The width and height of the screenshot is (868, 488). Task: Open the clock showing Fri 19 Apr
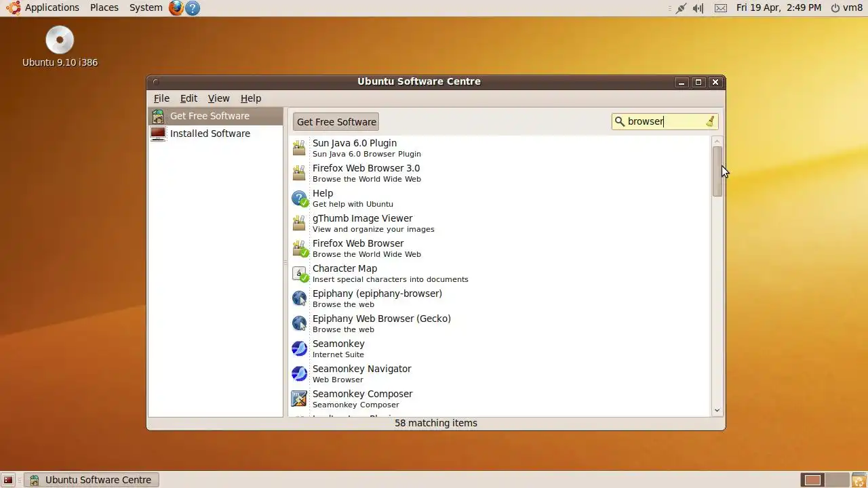(778, 7)
